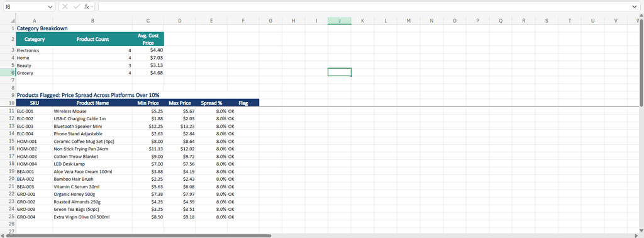Click the OK flag for ELC-001
The image size is (644, 238).
[243, 111]
